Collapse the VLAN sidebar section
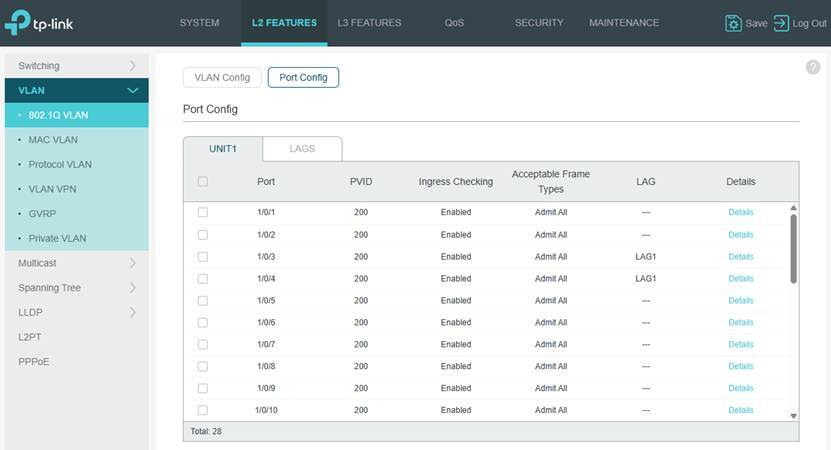 pyautogui.click(x=132, y=91)
